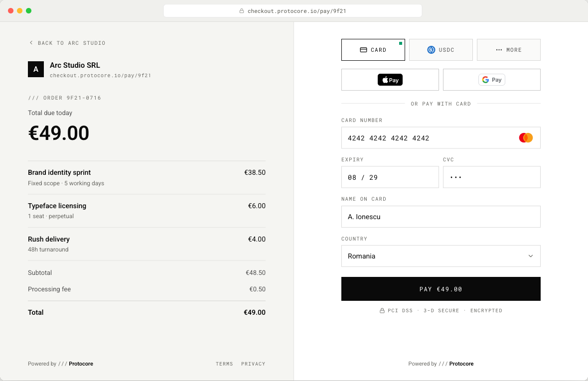Click 'Fixed scope · 5 working days' text
The image size is (588, 381).
(x=66, y=183)
